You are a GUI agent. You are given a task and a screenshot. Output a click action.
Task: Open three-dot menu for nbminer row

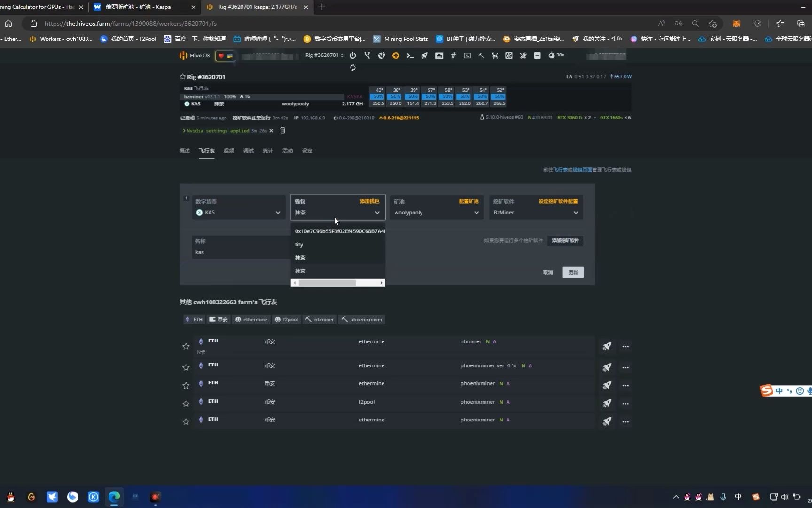point(625,347)
